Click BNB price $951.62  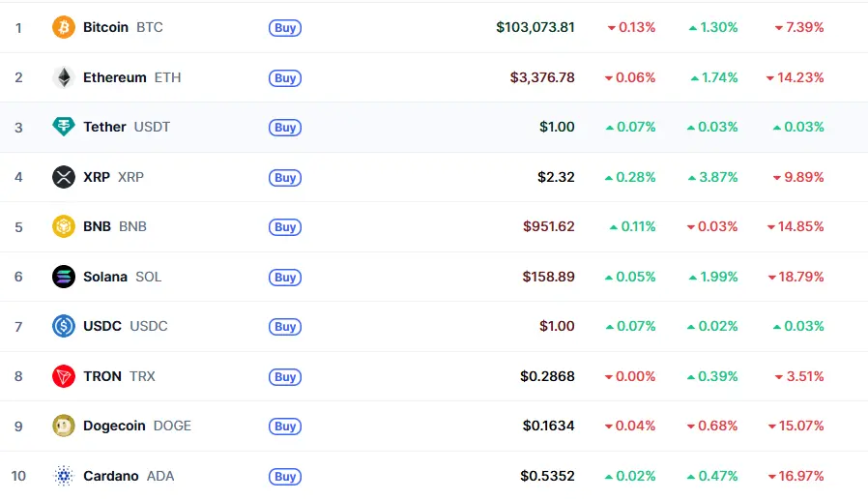coord(549,226)
